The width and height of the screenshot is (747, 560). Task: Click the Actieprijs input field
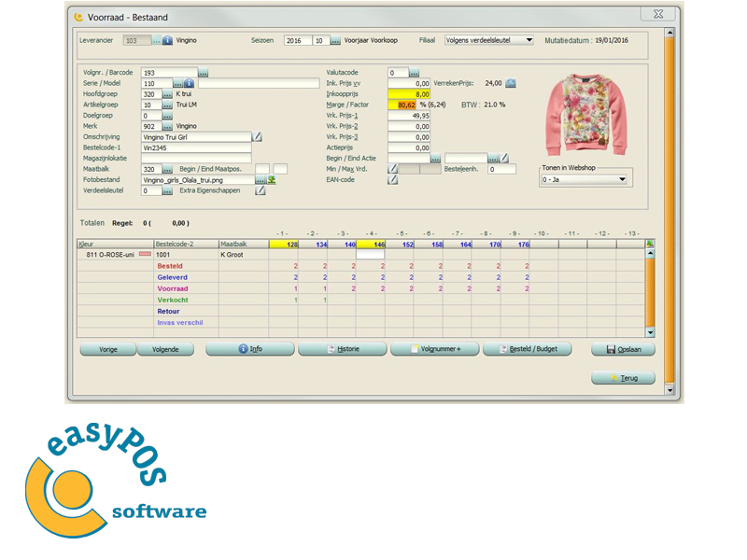tap(409, 147)
